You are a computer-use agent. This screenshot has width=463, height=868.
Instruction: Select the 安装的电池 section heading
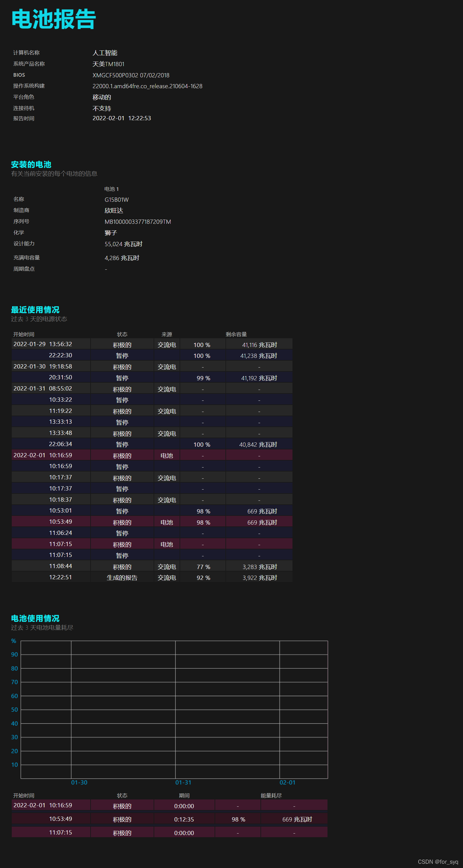coord(31,164)
